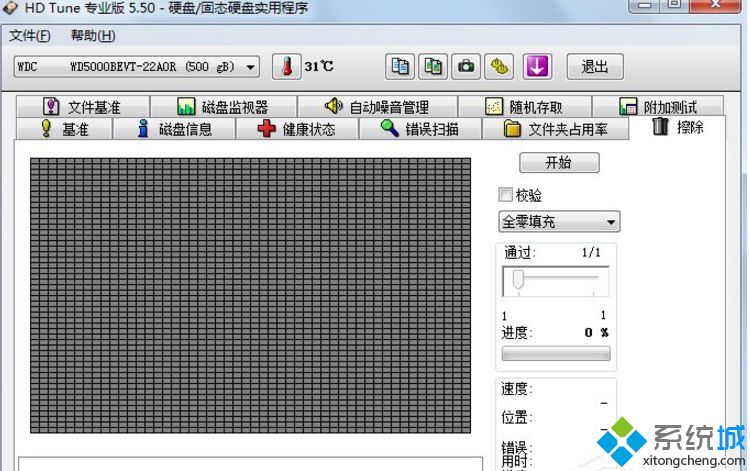Switch to the 自动噪音管理 tab
The height and width of the screenshot is (471, 750).
coord(377,106)
